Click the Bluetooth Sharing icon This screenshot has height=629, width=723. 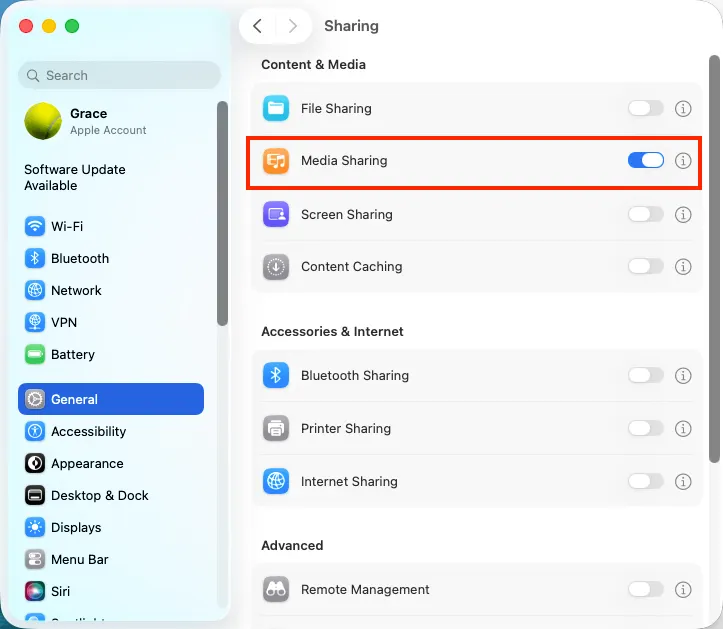point(276,375)
